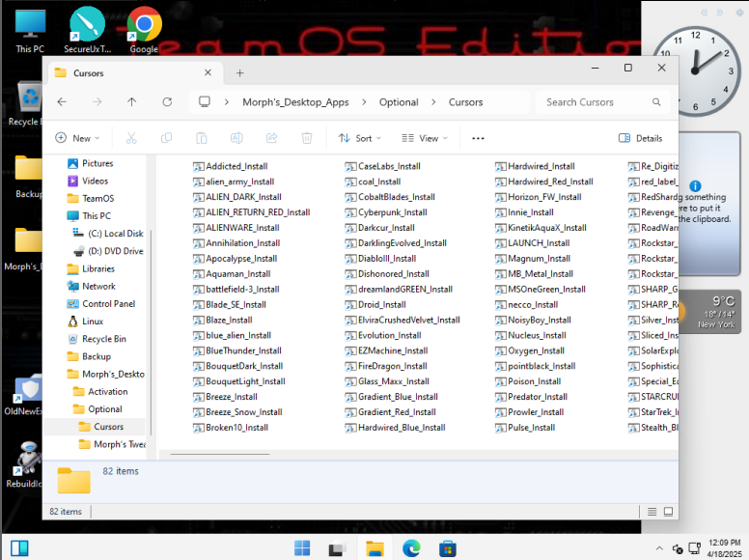Select the FireDragon_Install file
This screenshot has height=560, width=749.
tap(386, 366)
